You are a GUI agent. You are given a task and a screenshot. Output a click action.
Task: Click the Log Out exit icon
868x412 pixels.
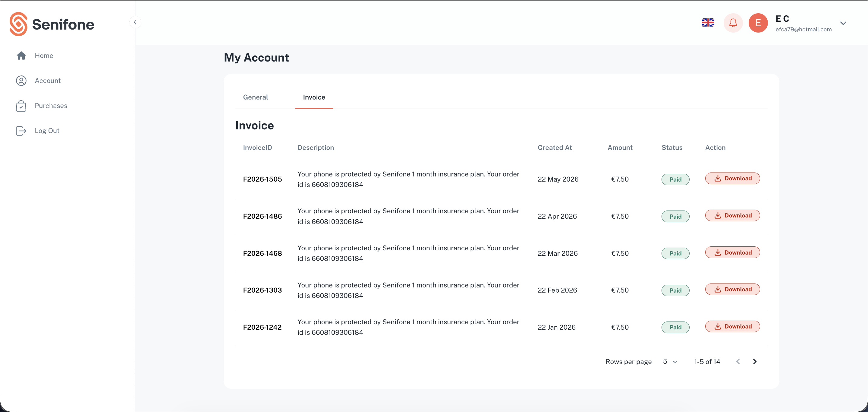[21, 131]
